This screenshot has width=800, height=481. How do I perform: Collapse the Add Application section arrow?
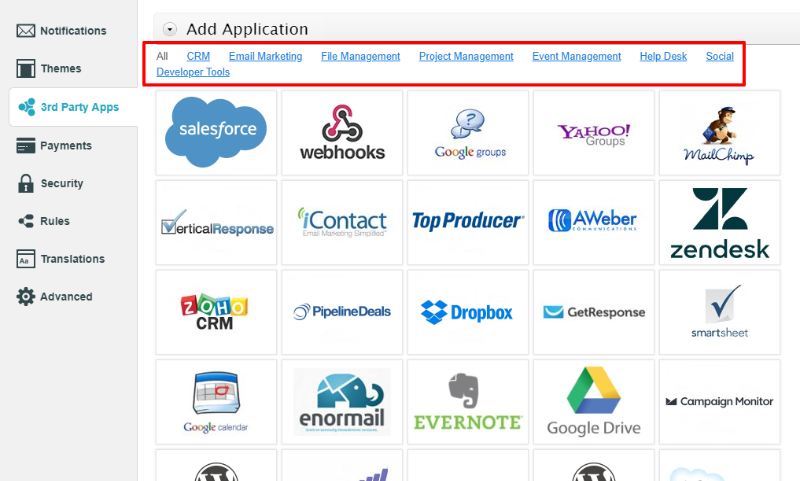tap(169, 30)
